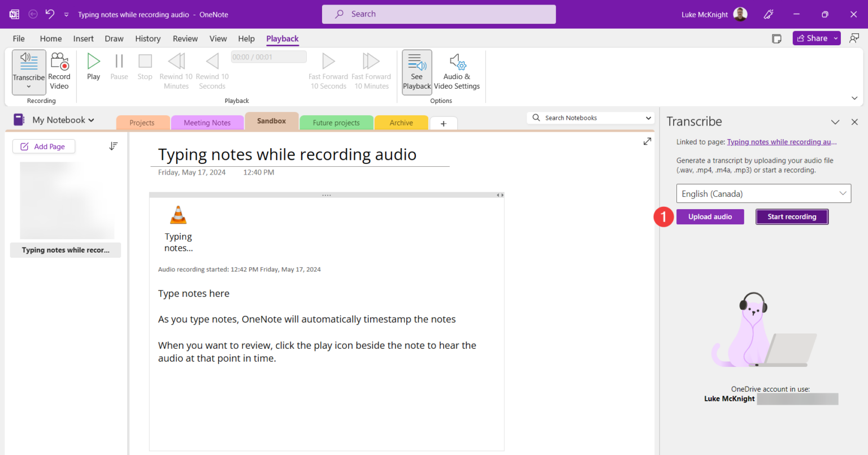Screen dimensions: 868x455
Task: Click the Upload audio button
Action: pyautogui.click(x=710, y=216)
